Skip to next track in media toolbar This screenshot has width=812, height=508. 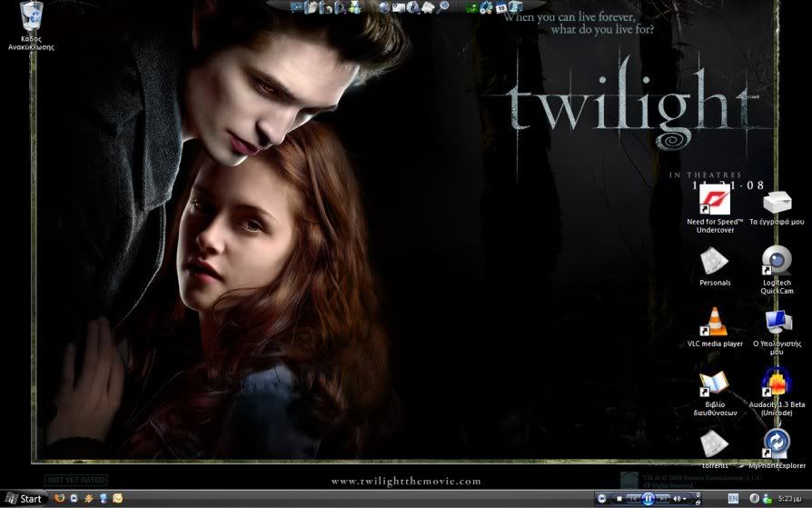coord(663,498)
